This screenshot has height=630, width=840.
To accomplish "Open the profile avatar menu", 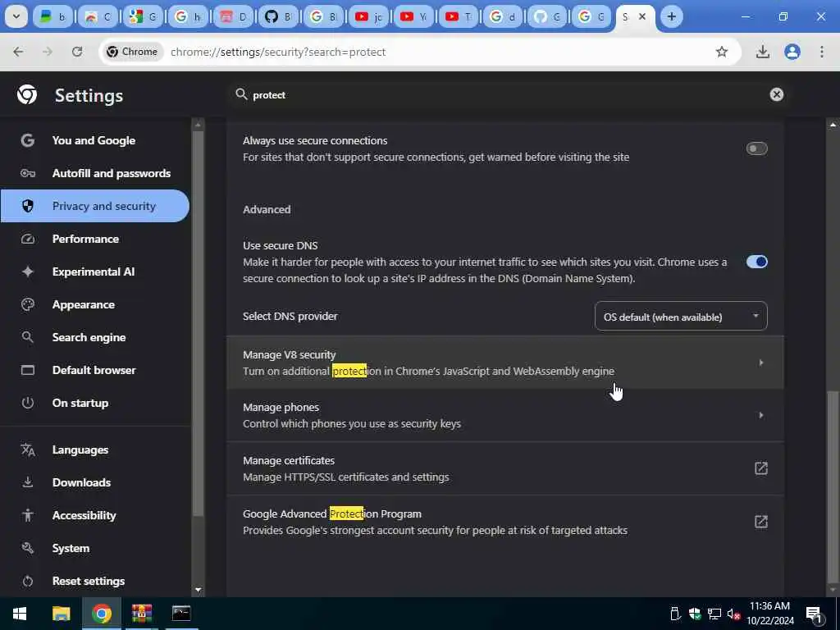I will tap(792, 52).
